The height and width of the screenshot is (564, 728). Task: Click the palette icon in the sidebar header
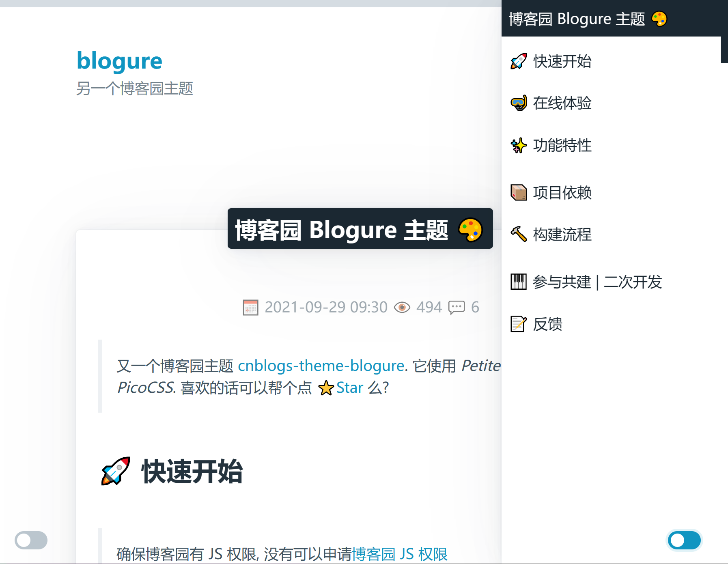(659, 19)
